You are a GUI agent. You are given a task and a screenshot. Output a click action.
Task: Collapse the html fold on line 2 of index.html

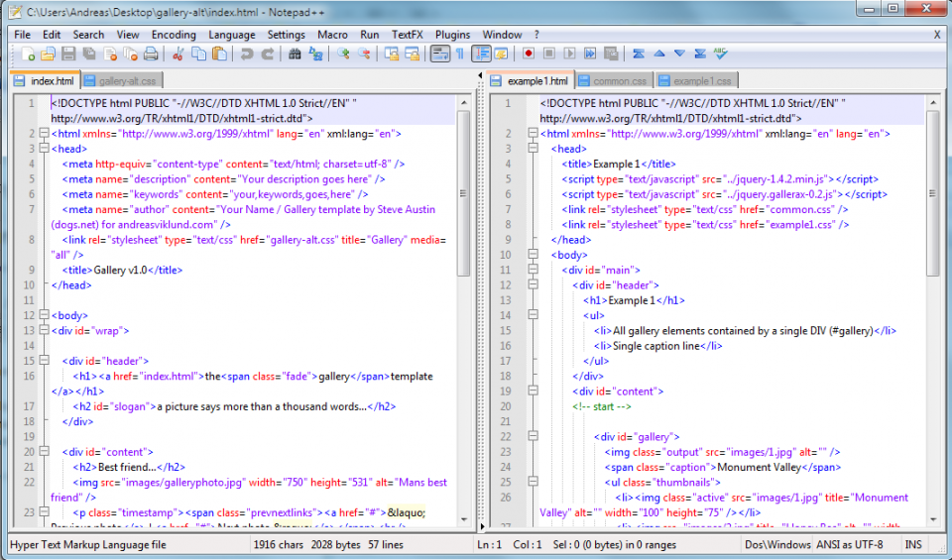[44, 133]
